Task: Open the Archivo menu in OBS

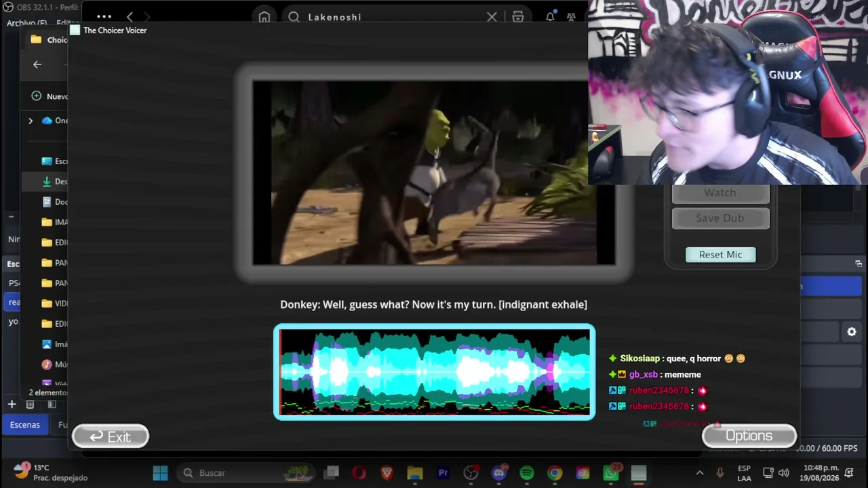Action: [x=26, y=23]
